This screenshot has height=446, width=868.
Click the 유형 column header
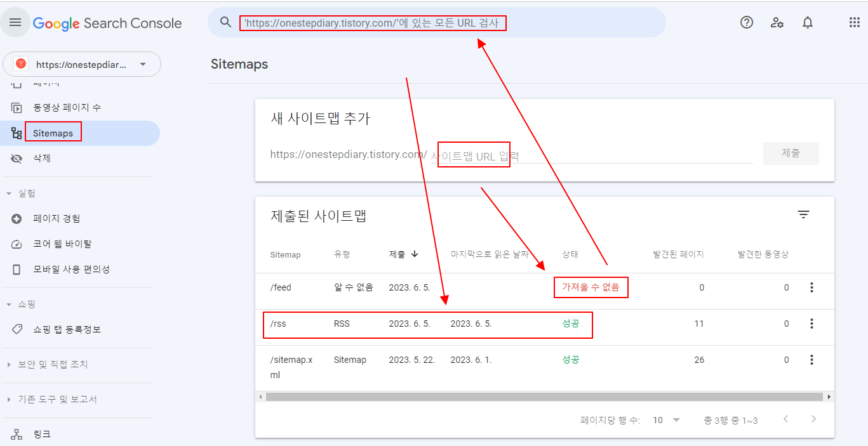342,254
